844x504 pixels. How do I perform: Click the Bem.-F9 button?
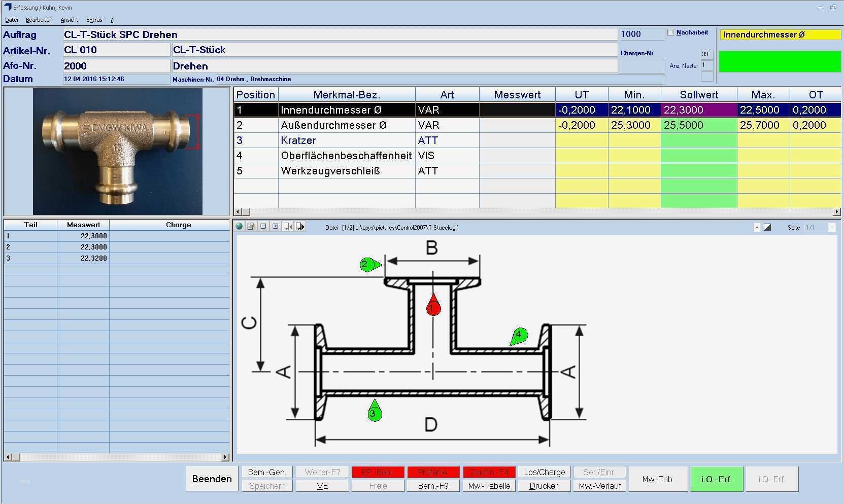point(433,486)
